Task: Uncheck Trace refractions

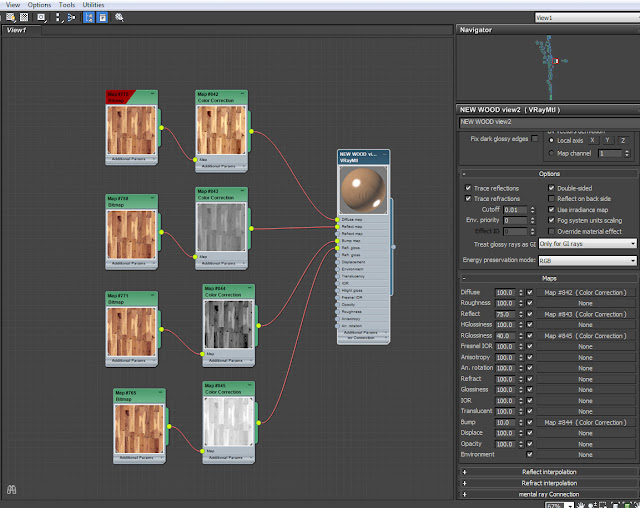Action: point(468,199)
